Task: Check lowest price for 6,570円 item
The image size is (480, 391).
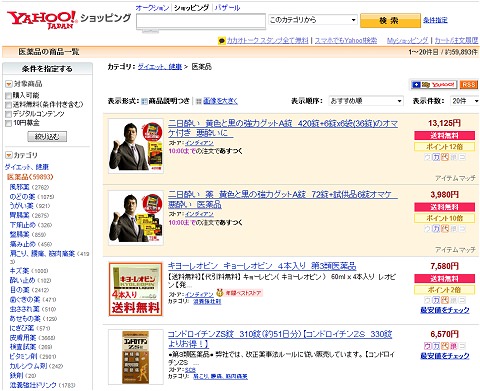Action: point(445,356)
